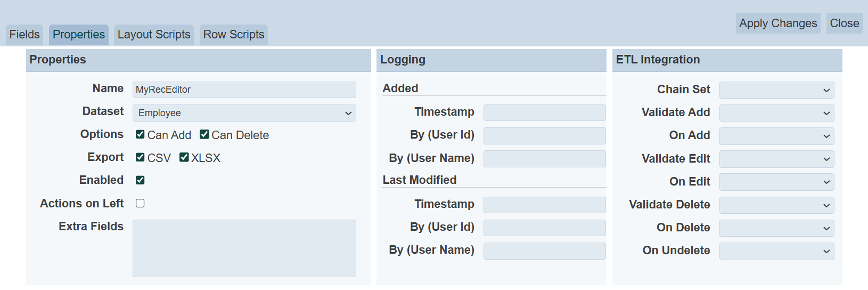868x290 pixels.
Task: Open the Validate Delete dropdown
Action: 776,205
